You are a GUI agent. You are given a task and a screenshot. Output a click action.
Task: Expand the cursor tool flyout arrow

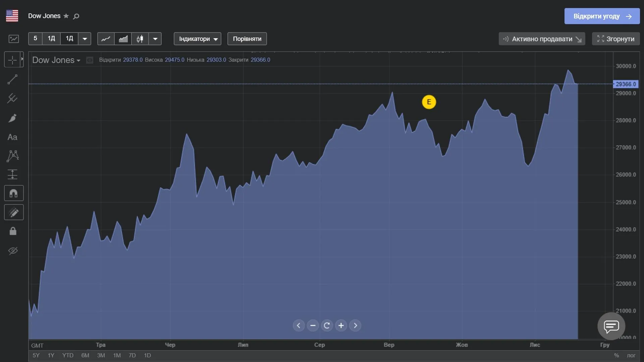[22, 59]
